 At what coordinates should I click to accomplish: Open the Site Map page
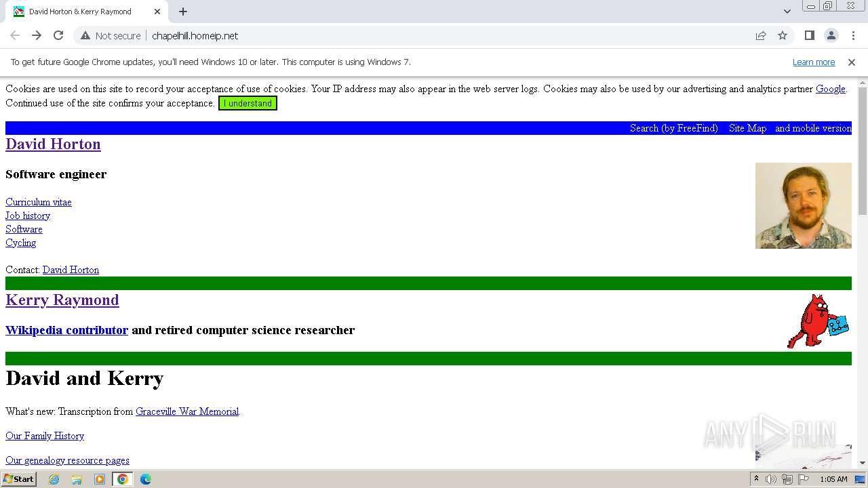click(x=747, y=128)
